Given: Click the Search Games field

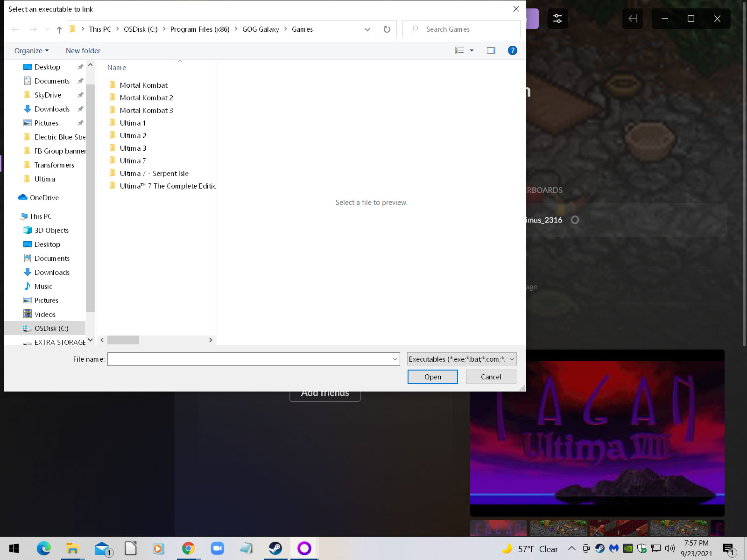Looking at the screenshot, I should click(x=461, y=29).
